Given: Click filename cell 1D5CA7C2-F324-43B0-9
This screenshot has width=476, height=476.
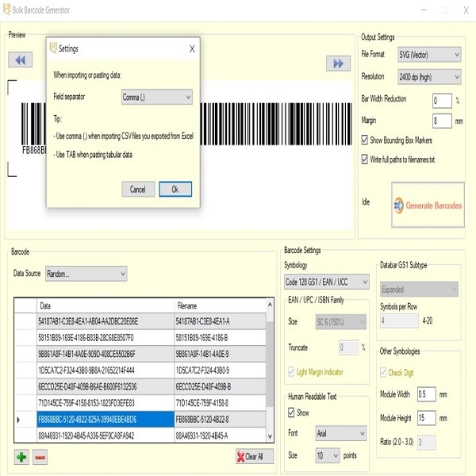Looking at the screenshot, I should pos(220,370).
